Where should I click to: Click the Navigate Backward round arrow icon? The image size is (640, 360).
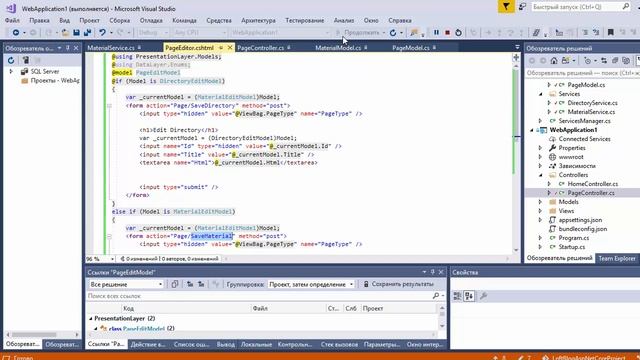16,32
